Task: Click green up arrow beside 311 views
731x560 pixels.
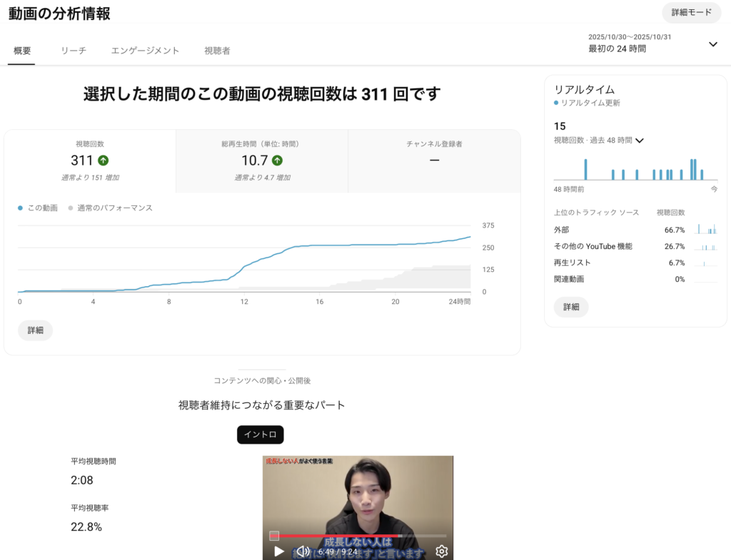Action: pos(104,161)
